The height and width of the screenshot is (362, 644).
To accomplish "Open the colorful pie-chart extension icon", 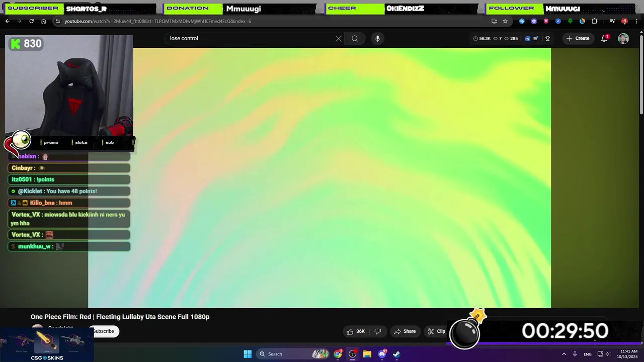I will tap(582, 21).
